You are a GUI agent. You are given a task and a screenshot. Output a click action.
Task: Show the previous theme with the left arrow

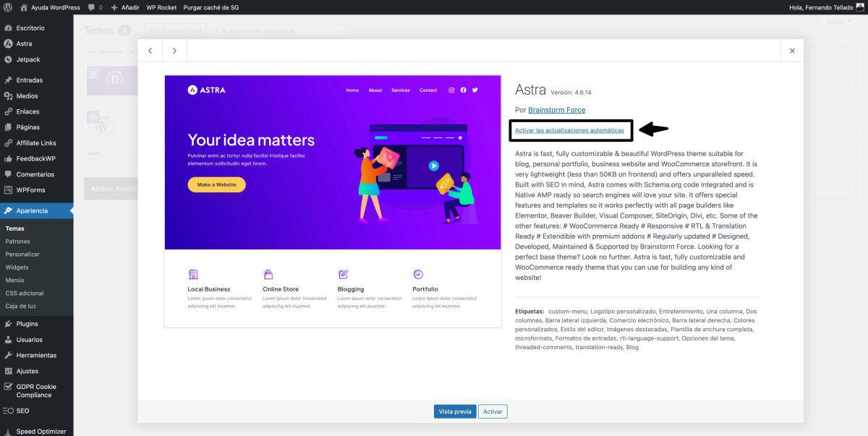point(150,51)
